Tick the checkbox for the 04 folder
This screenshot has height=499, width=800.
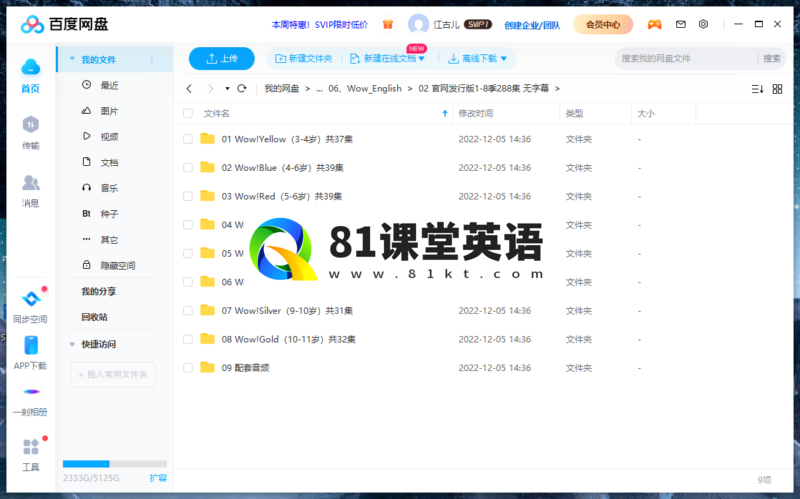click(x=188, y=224)
